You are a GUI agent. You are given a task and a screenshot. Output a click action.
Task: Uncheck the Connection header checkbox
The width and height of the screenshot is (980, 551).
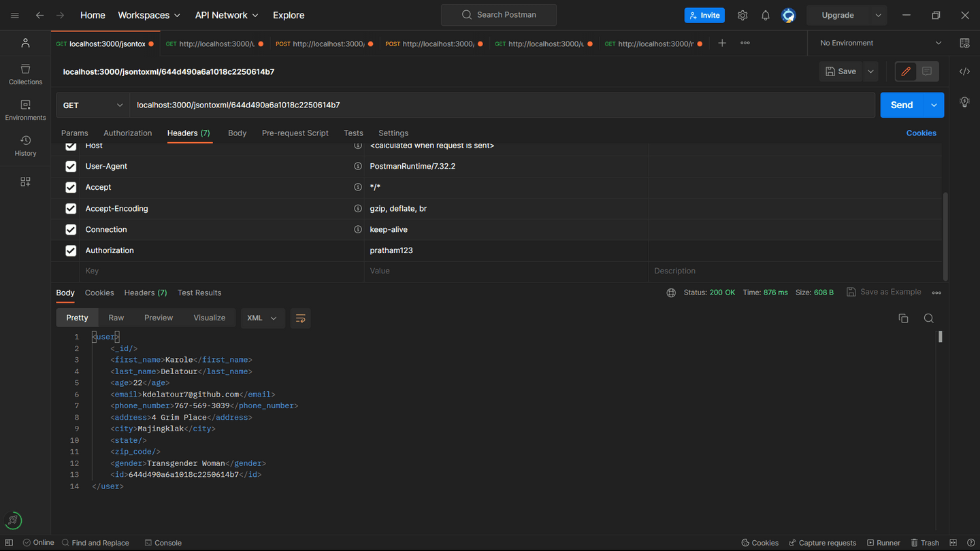click(71, 230)
